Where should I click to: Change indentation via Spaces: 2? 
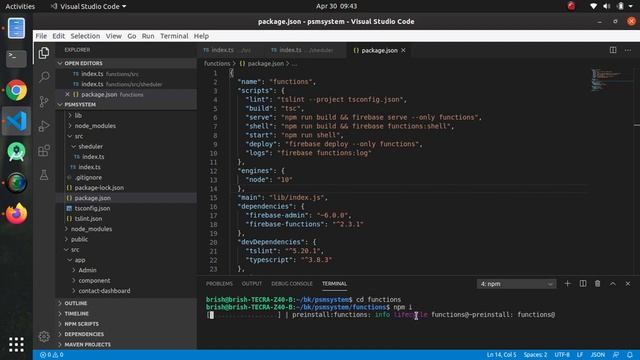tap(535, 355)
